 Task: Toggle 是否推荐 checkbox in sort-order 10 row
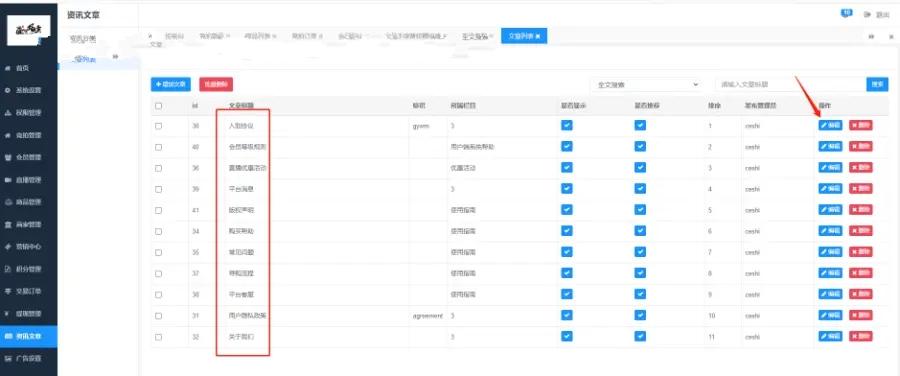pos(640,315)
